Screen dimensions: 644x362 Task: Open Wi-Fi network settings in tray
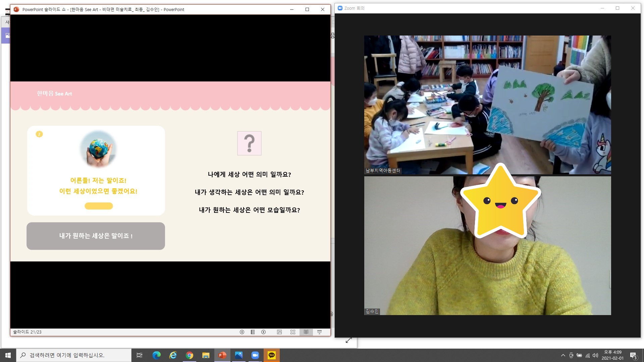[588, 355]
